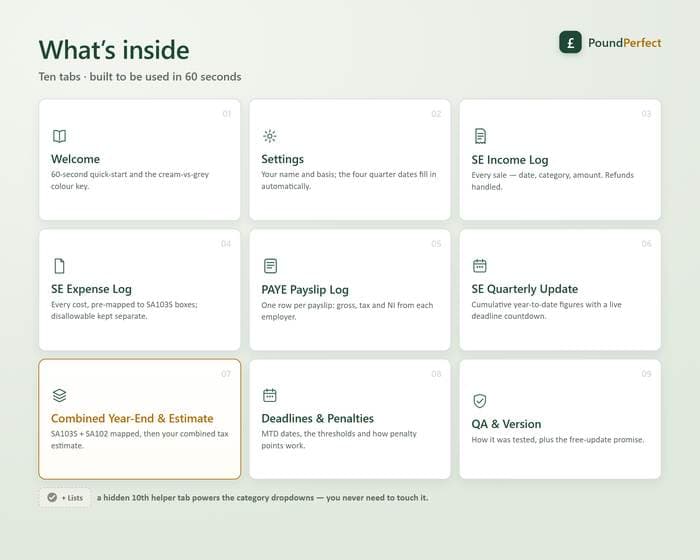Click 'SA103S + SA102 mapped' description text
Image resolution: width=700 pixels, height=560 pixels.
click(139, 439)
